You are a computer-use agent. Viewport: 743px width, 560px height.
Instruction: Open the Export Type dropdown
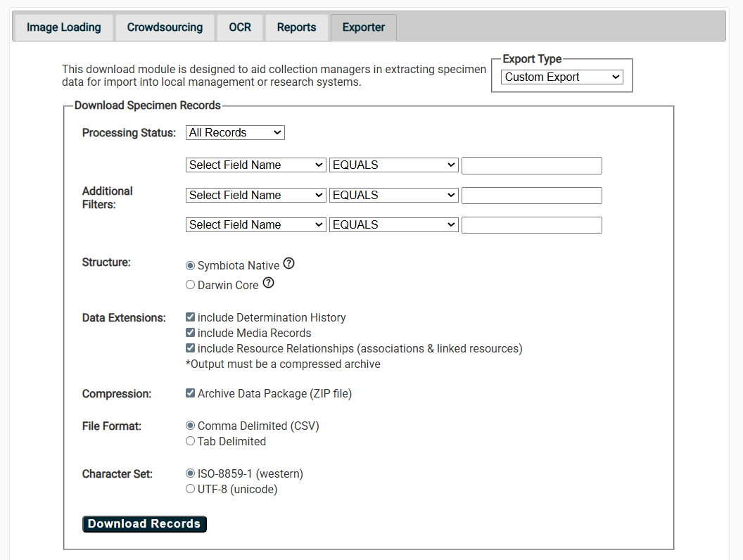[x=561, y=77]
